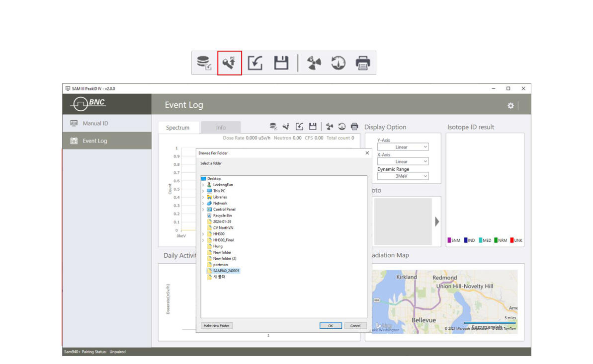593x364 pixels.
Task: Show the next photo with the right arrow
Action: coord(437,221)
